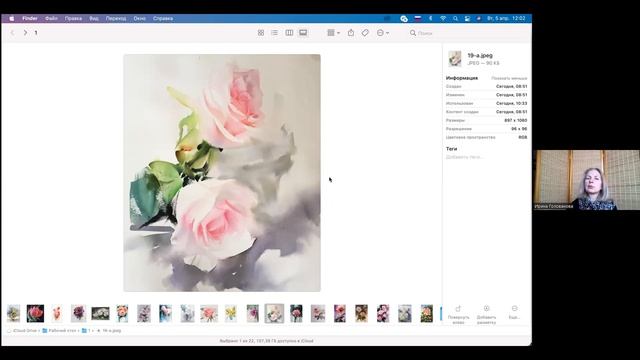Click the Bluetooth menu bar icon
640x360 pixels.
(431, 18)
